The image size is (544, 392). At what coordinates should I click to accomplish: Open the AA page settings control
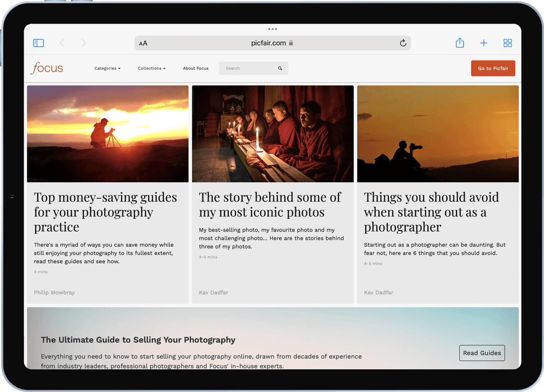[143, 43]
